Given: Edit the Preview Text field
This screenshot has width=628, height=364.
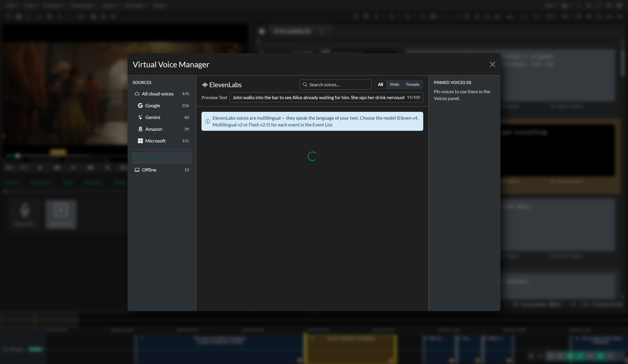Looking at the screenshot, I should [326, 97].
